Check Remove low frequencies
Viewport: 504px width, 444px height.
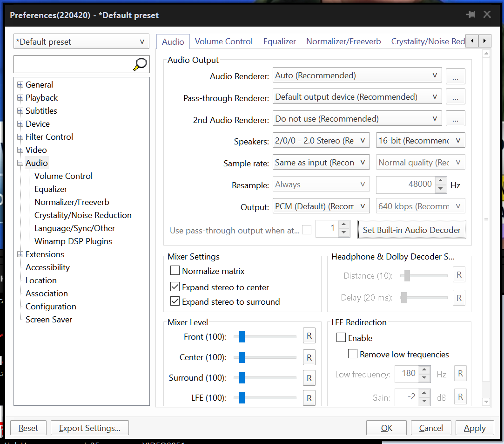(353, 354)
